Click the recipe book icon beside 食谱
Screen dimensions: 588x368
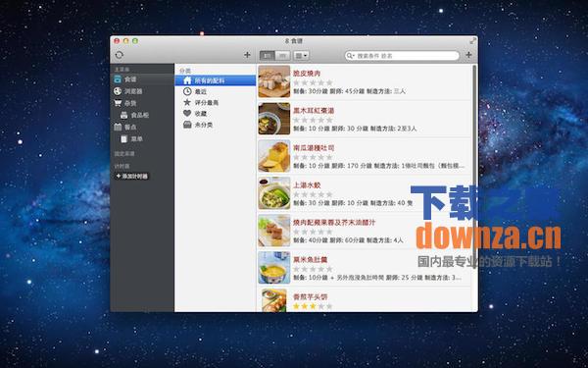[118, 79]
